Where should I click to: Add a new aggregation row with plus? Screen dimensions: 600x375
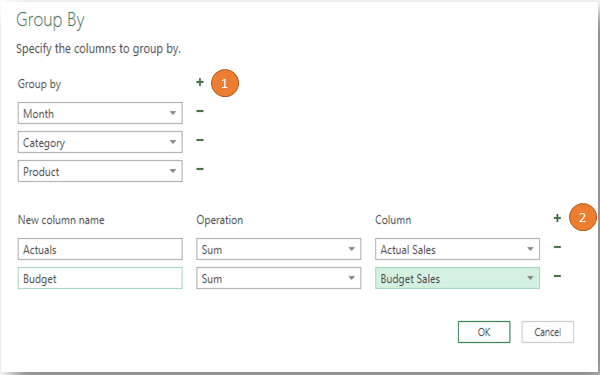pyautogui.click(x=558, y=218)
